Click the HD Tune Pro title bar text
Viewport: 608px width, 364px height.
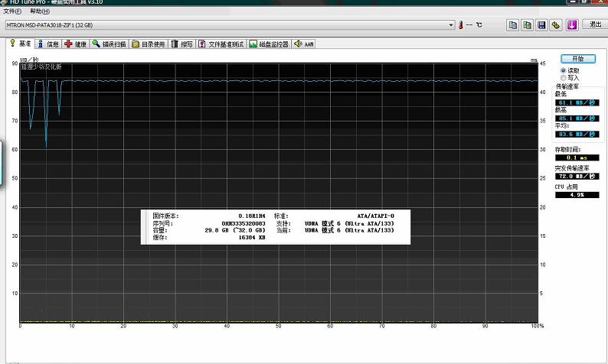click(57, 2)
